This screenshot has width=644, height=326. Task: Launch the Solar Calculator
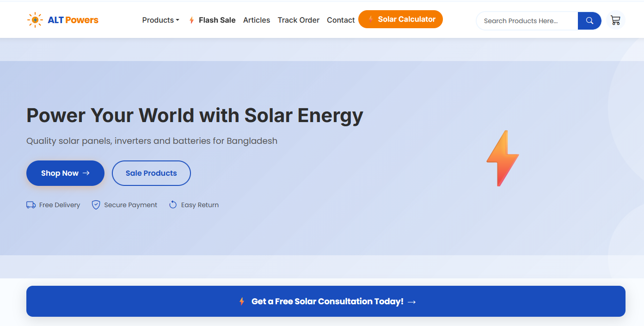pos(400,19)
